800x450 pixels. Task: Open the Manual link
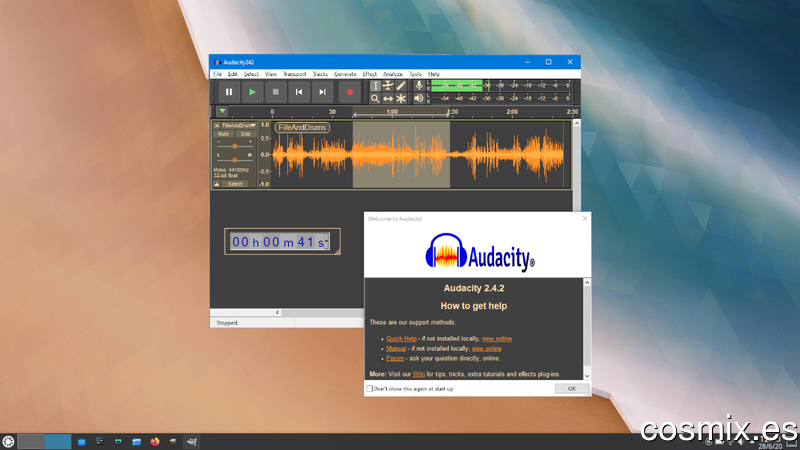pyautogui.click(x=396, y=348)
